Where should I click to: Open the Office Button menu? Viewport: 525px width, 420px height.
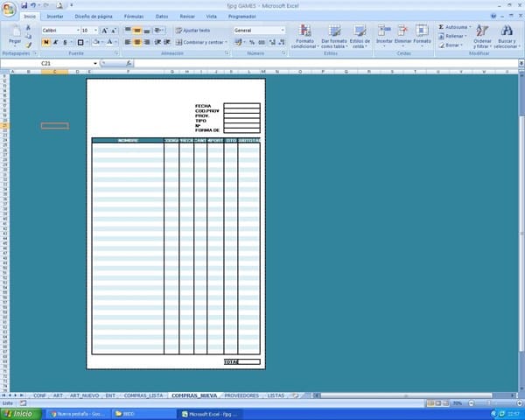click(x=9, y=9)
